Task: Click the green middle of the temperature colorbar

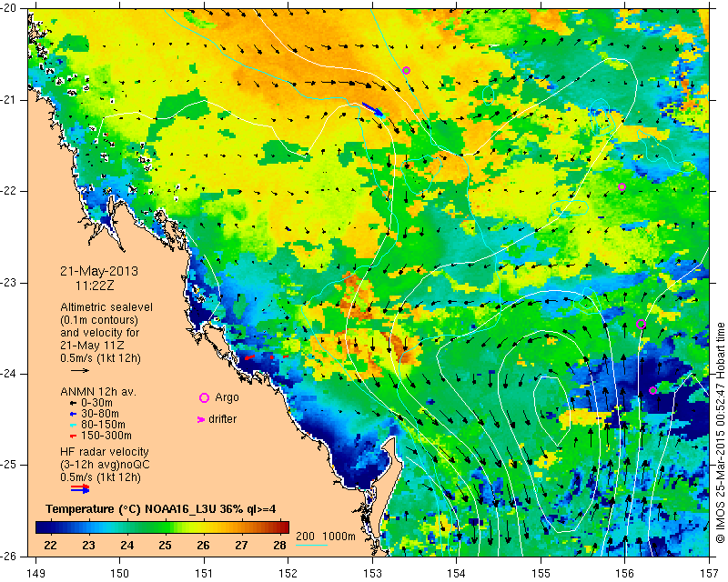Action: pos(163,527)
